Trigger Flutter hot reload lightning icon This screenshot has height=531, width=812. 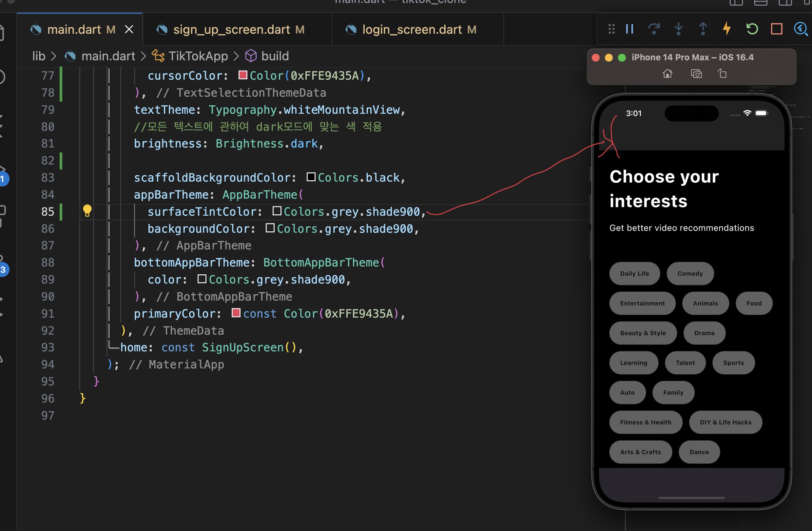point(727,29)
